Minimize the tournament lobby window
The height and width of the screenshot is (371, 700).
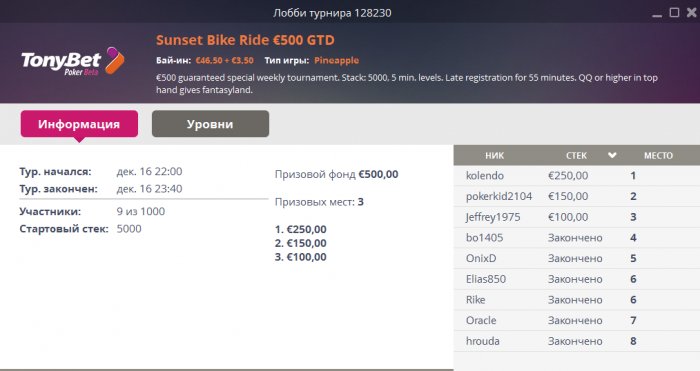point(657,13)
